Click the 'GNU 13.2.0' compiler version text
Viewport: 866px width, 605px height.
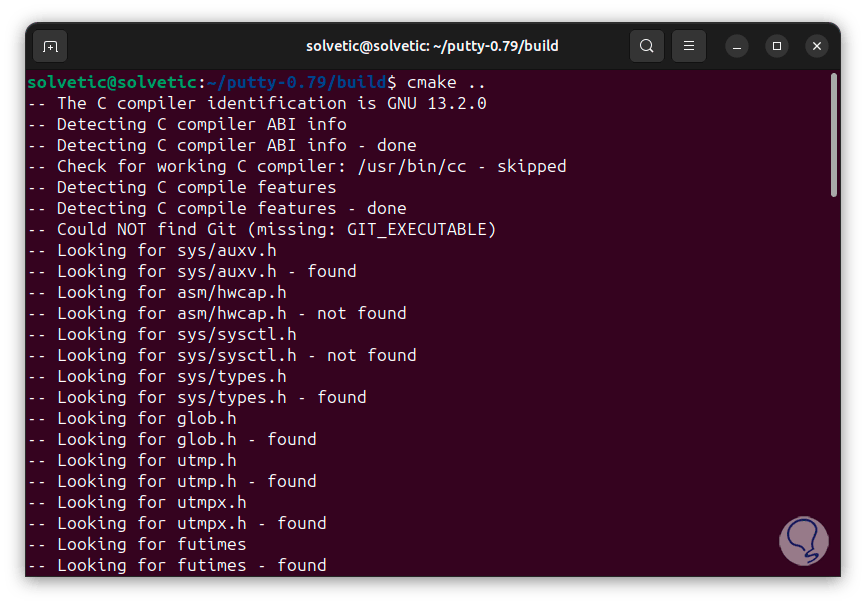coord(436,103)
